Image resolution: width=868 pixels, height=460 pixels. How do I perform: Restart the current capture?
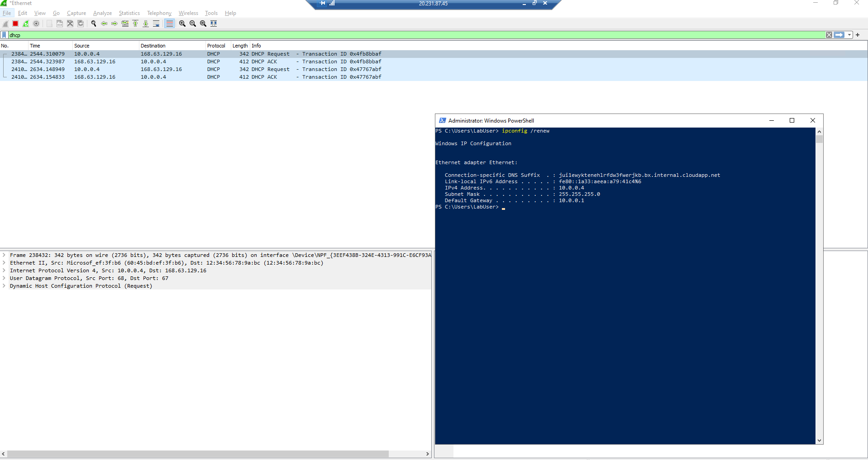coord(26,24)
